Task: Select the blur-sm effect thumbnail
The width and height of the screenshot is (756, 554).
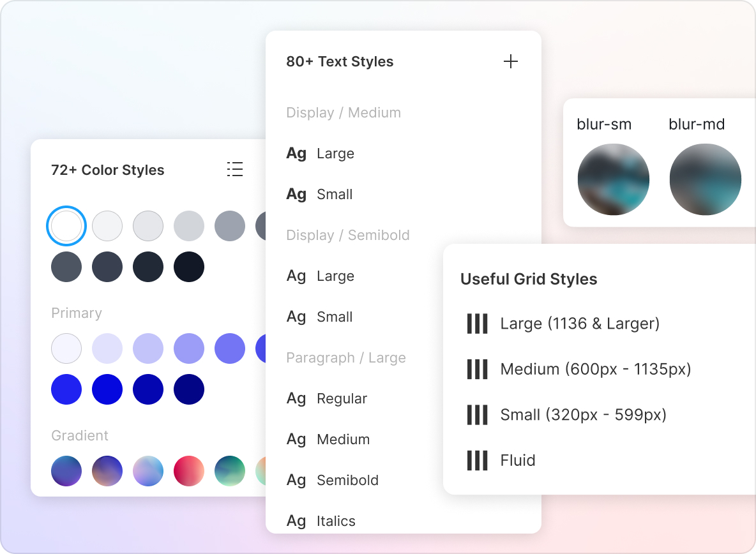Action: click(613, 179)
